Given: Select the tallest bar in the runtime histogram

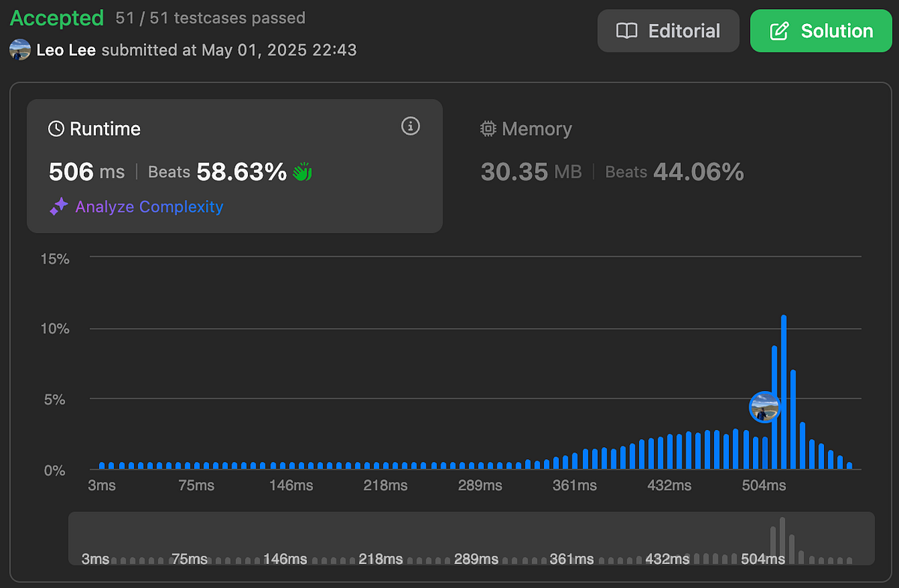Looking at the screenshot, I should 784,390.
